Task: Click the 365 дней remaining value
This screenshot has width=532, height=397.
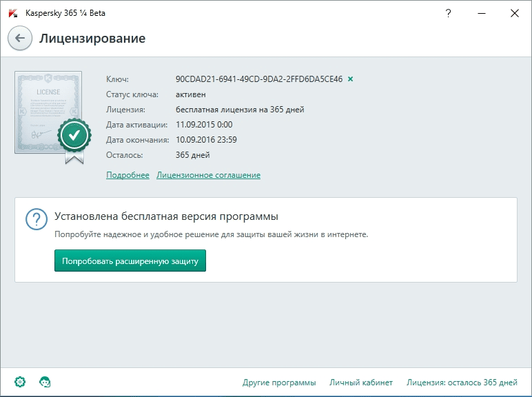Action: (193, 155)
